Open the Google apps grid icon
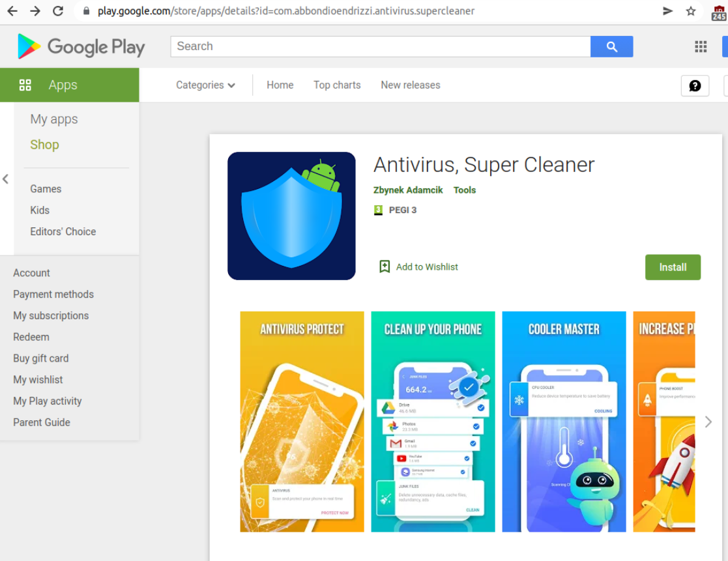 pyautogui.click(x=701, y=46)
